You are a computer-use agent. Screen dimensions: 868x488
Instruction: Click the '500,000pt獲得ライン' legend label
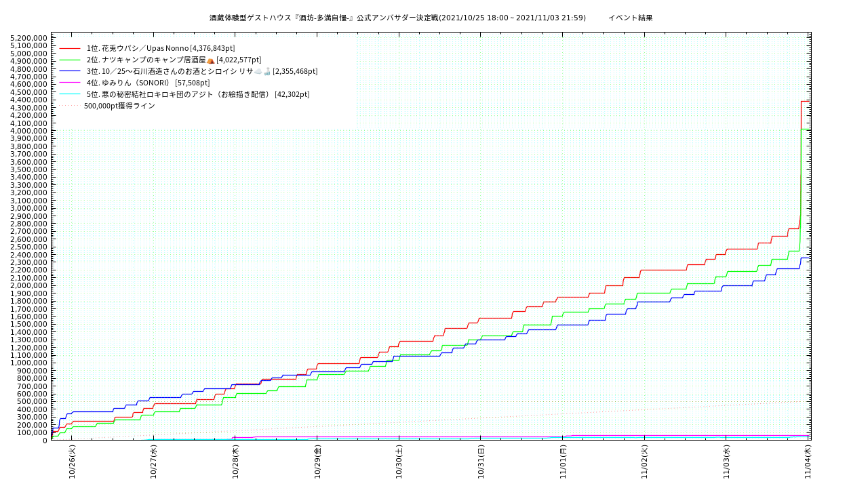point(119,106)
